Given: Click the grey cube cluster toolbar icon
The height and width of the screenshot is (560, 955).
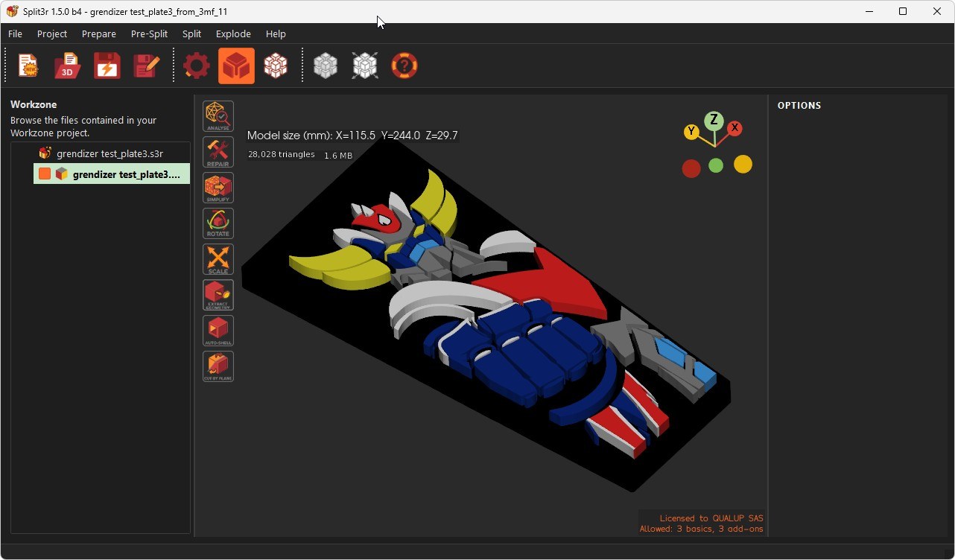Looking at the screenshot, I should [326, 66].
